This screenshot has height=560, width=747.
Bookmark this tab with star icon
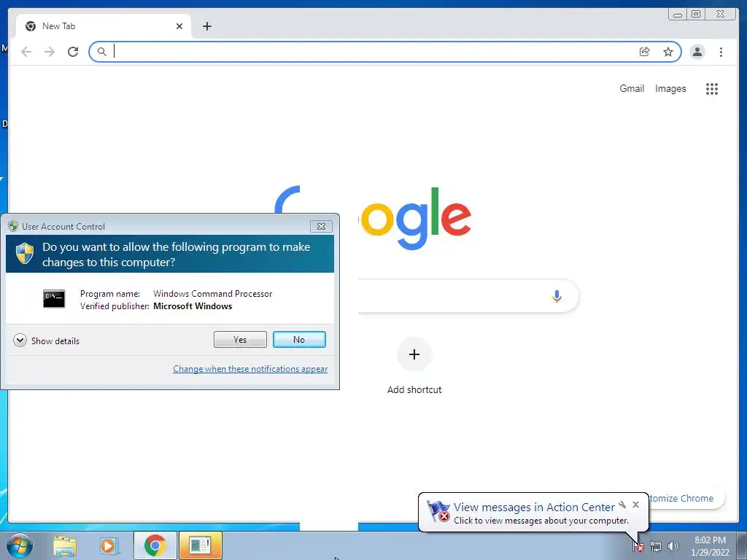pyautogui.click(x=668, y=52)
